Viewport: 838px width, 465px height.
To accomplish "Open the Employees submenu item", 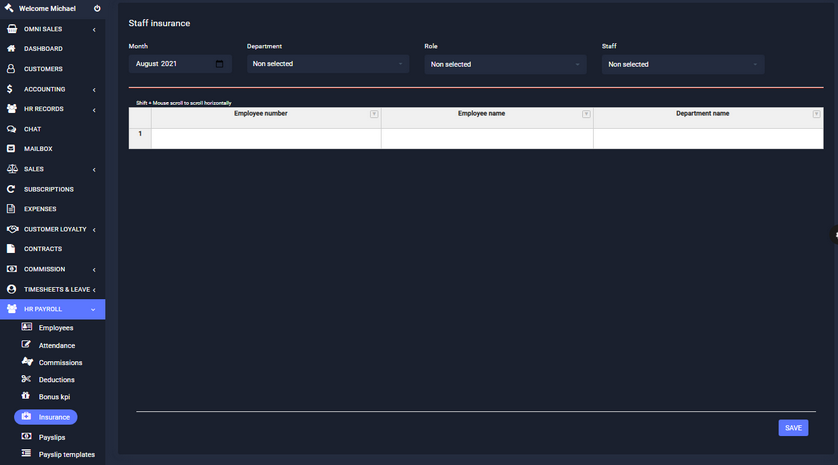I will (56, 328).
